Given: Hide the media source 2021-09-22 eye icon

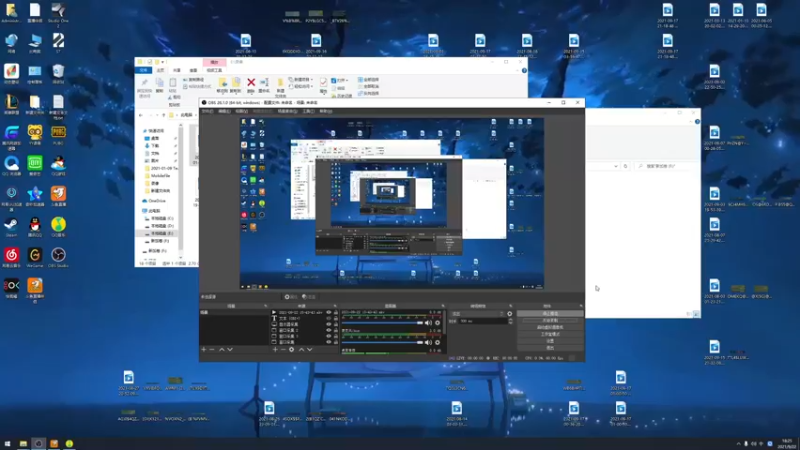Looking at the screenshot, I should [329, 312].
